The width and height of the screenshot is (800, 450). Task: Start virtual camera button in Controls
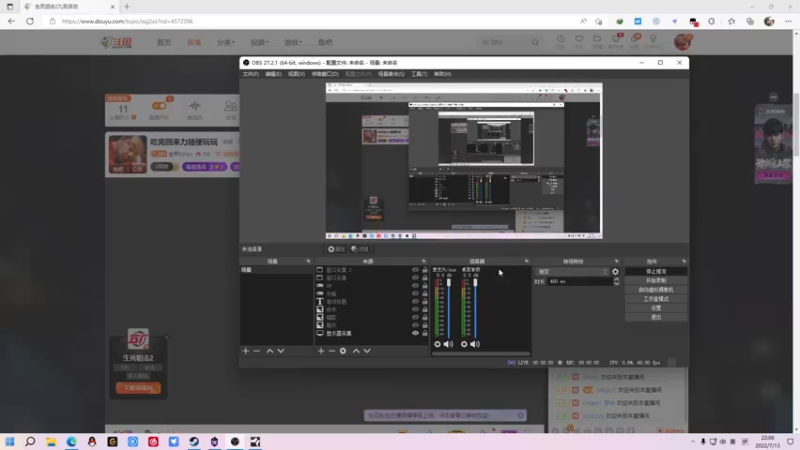(656, 290)
